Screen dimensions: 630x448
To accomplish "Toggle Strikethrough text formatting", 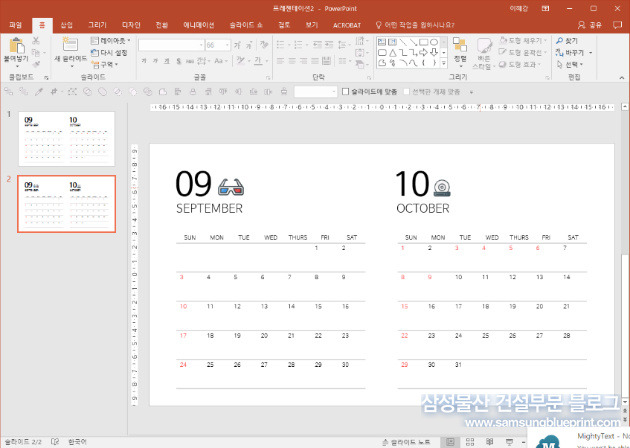I will pyautogui.click(x=190, y=61).
